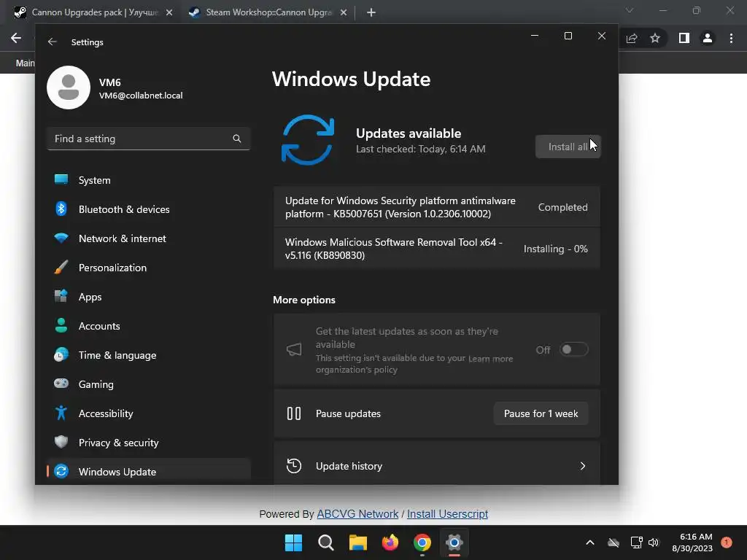Open taskbar Search icon

[326, 542]
